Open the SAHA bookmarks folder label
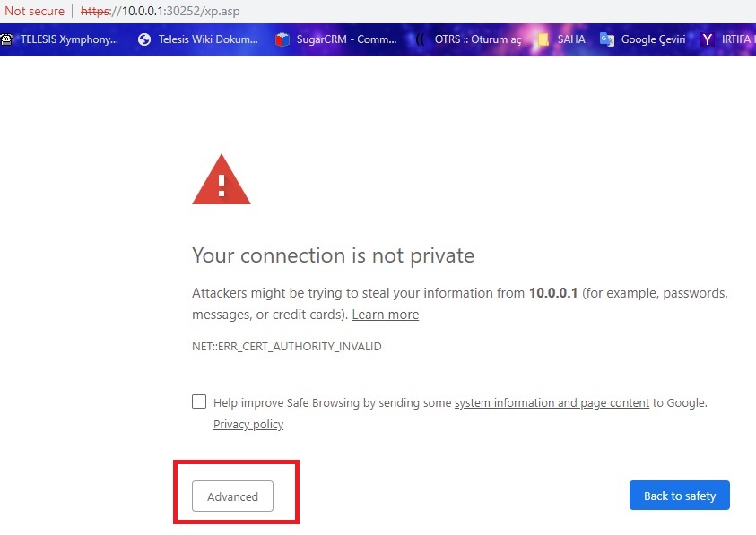 [x=571, y=39]
